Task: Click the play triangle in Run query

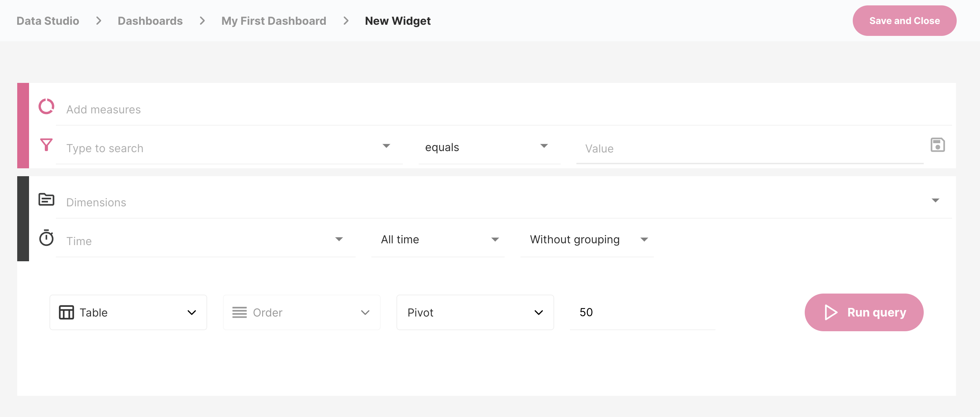Action: 831,312
